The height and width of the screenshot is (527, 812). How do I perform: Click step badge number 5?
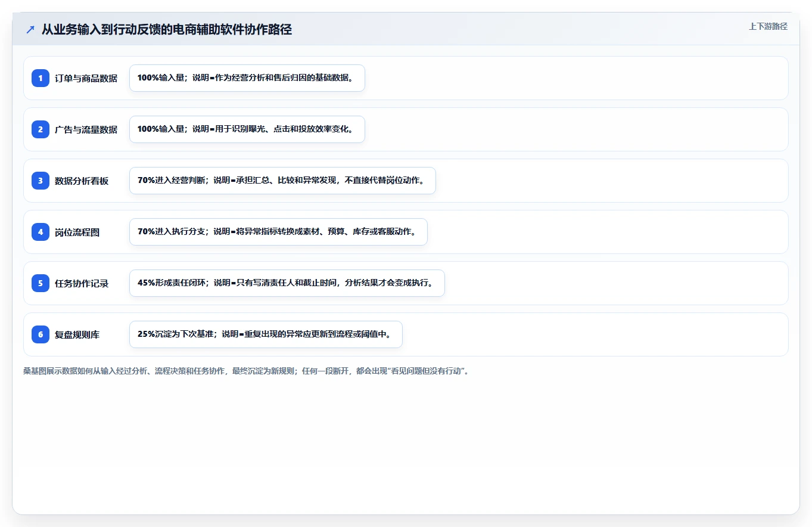[41, 283]
